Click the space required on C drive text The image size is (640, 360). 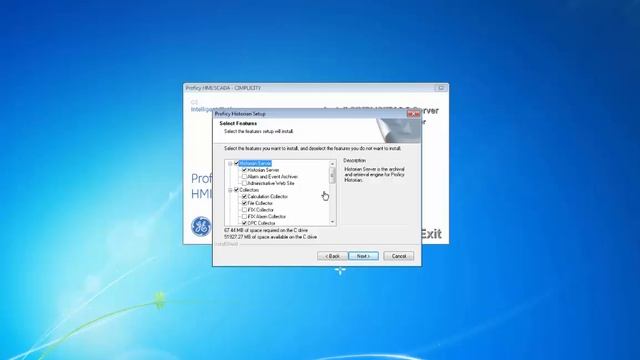coord(266,230)
